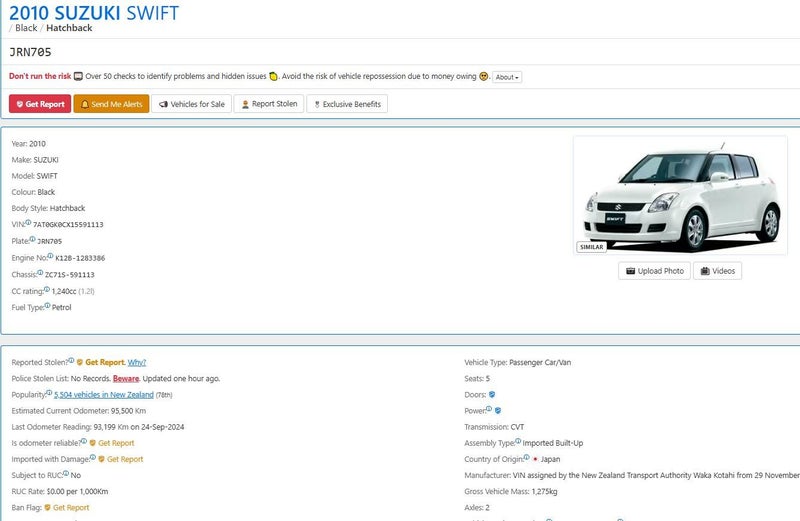
Task: Click the 'Why?' link
Action: tap(137, 362)
